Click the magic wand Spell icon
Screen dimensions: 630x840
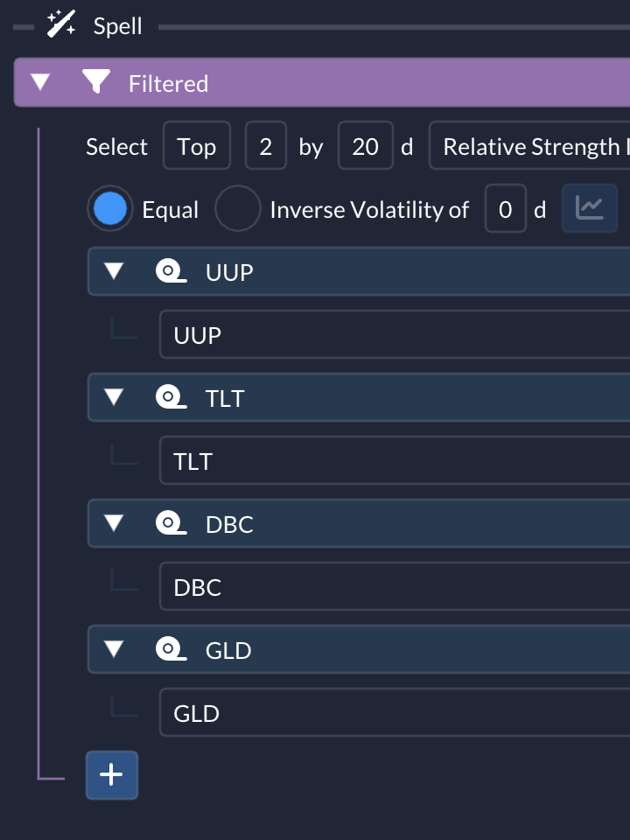(61, 24)
